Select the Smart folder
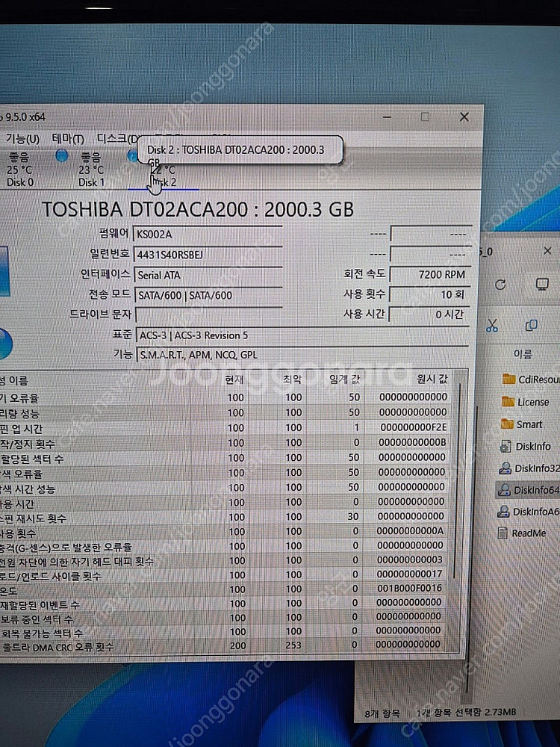Screen dimensions: 560x747 click(x=522, y=424)
